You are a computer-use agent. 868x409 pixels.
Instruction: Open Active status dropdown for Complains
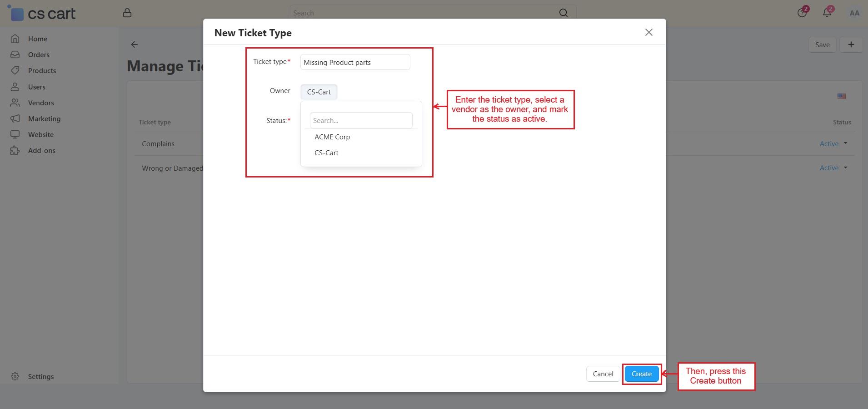coord(833,143)
